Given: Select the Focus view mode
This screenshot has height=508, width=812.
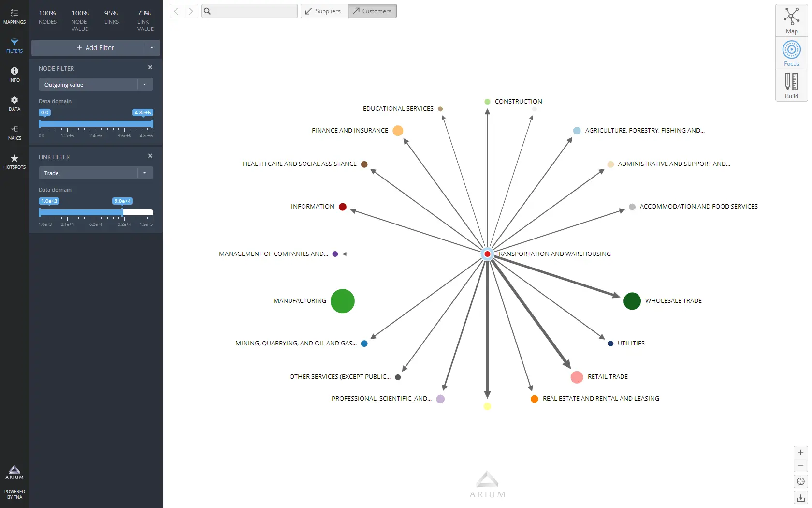Looking at the screenshot, I should coord(791,53).
